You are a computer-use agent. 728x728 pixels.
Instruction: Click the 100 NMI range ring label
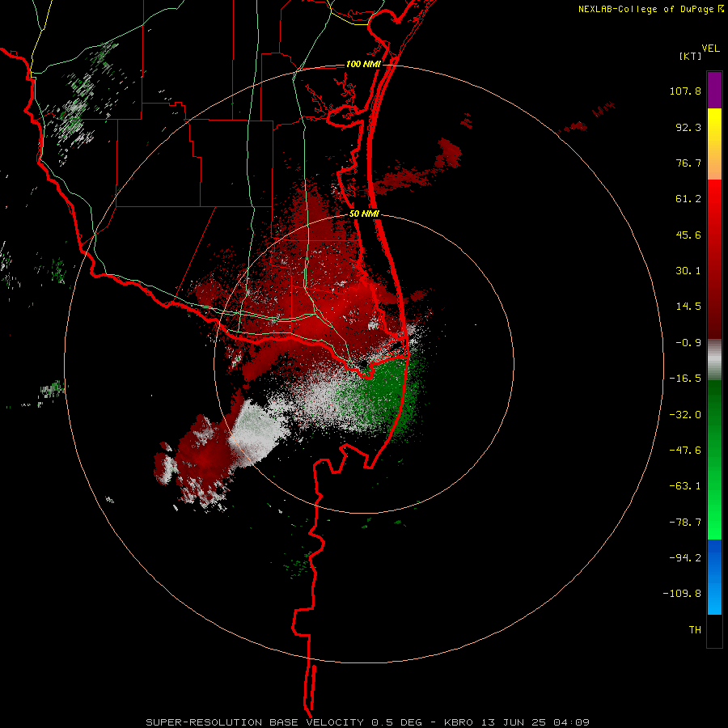pyautogui.click(x=363, y=64)
